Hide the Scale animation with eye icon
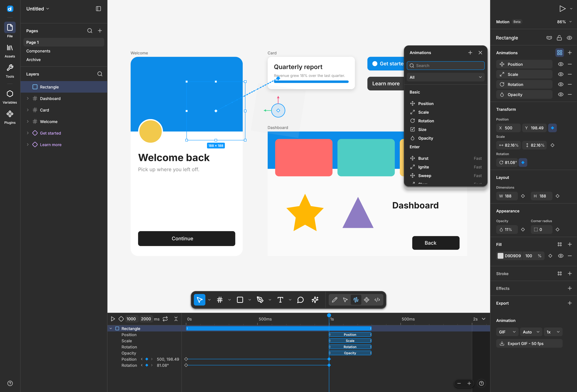The width and height of the screenshot is (577, 392). 561,74
